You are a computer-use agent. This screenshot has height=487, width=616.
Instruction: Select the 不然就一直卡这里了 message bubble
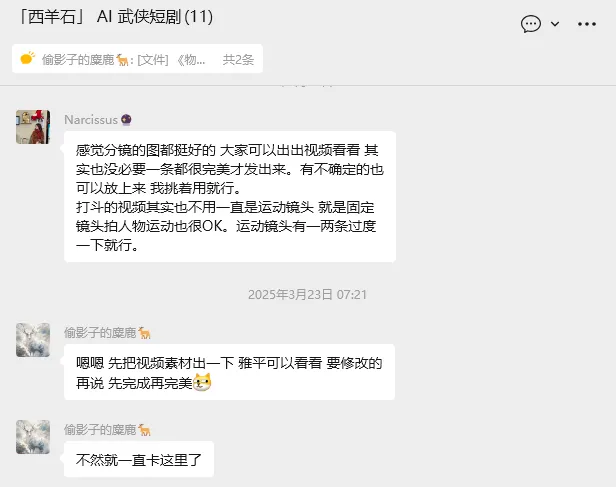[139, 459]
